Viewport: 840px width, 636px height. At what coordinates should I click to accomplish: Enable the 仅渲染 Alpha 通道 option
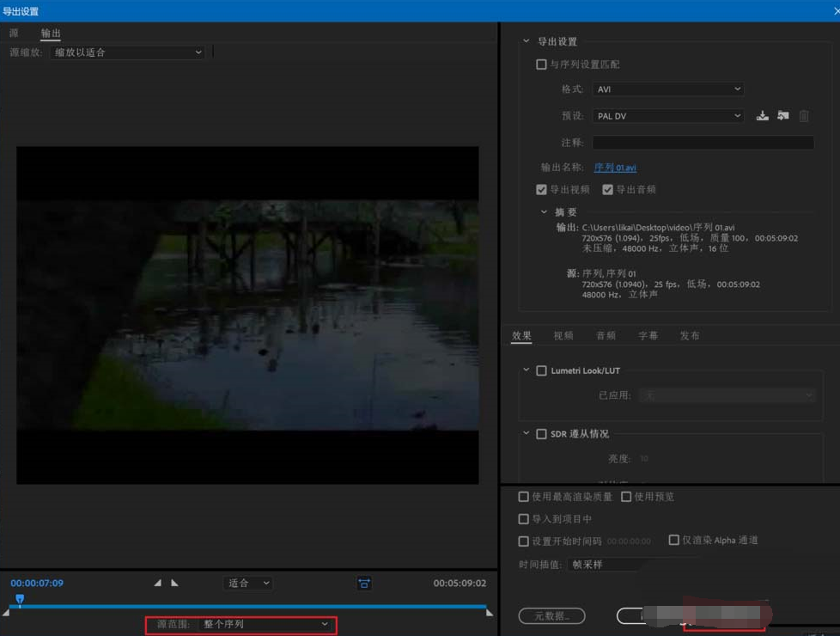click(673, 540)
